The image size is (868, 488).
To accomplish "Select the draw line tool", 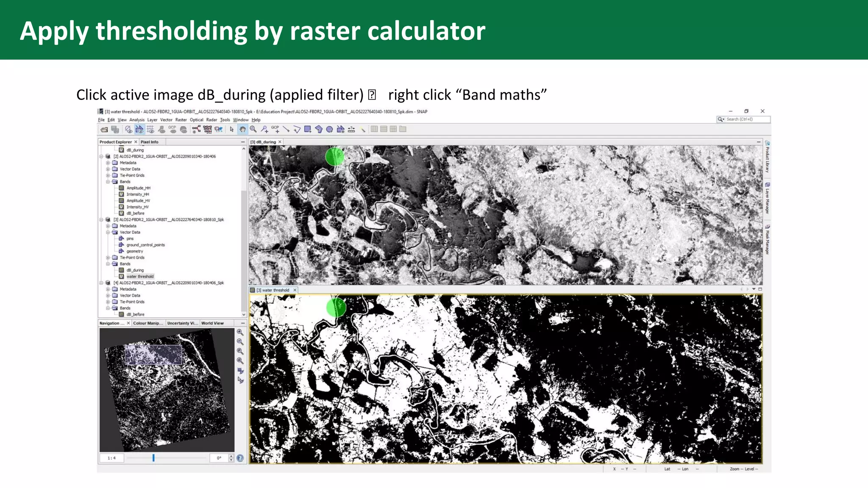I will (286, 130).
